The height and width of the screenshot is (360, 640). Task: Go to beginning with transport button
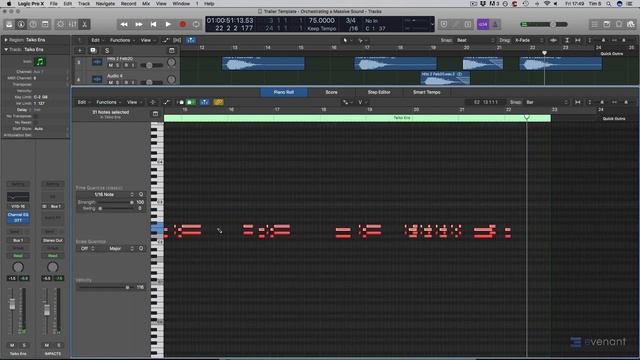click(x=153, y=24)
